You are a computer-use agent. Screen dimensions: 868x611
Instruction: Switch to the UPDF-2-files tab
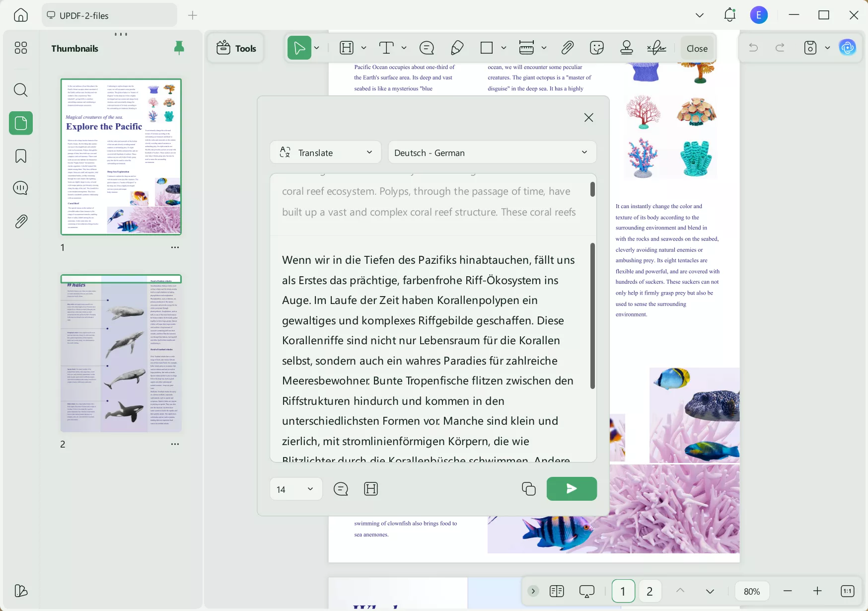(109, 15)
